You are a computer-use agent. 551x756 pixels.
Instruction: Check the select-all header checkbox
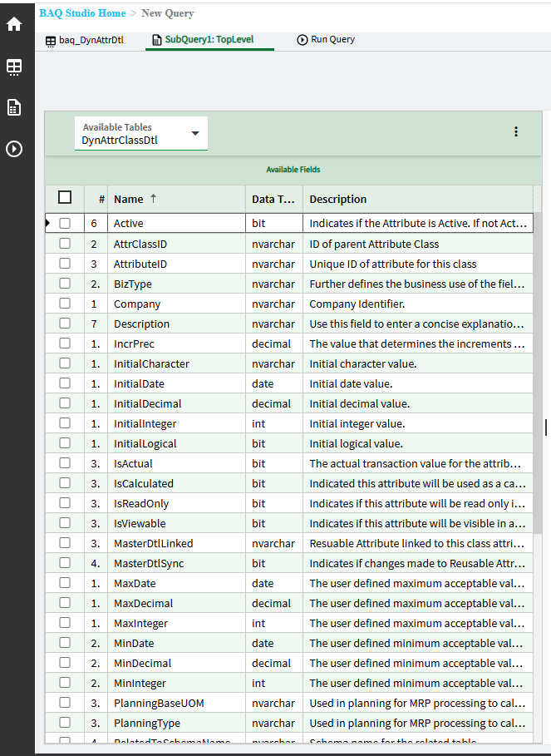[65, 198]
